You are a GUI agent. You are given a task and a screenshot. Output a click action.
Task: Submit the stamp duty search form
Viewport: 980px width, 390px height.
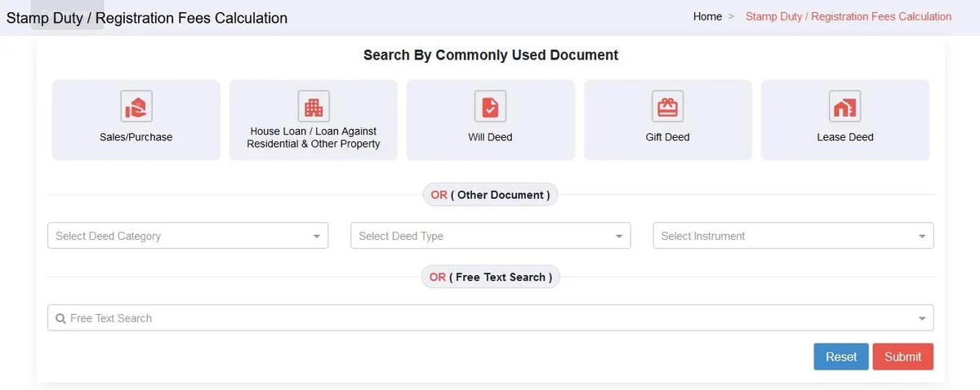[x=902, y=357]
